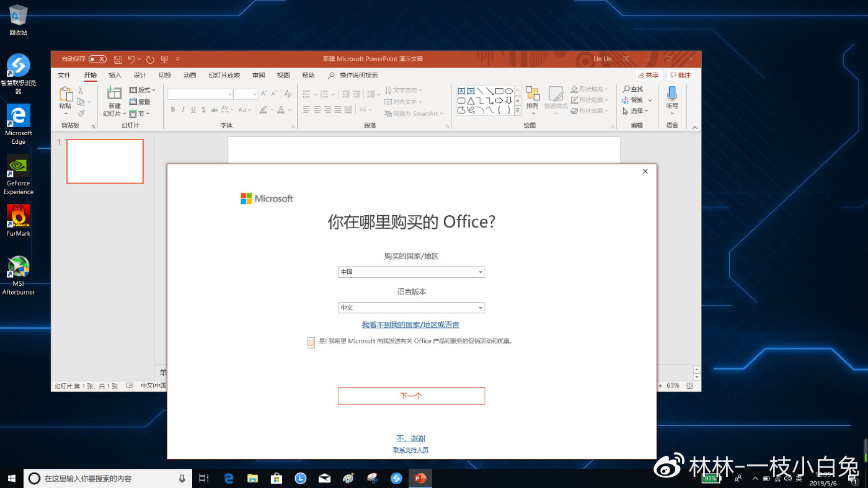Click the Replace (替换) button
The width and height of the screenshot is (868, 488).
point(633,100)
